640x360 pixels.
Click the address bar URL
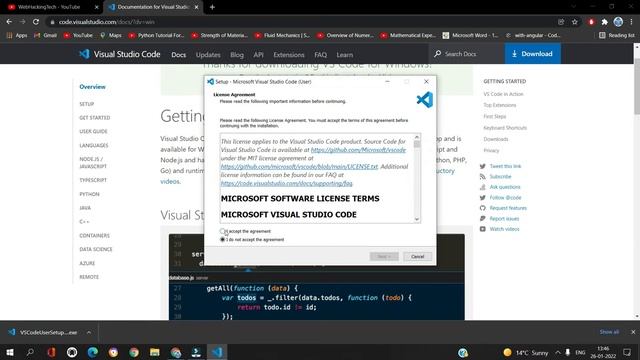coord(107,22)
